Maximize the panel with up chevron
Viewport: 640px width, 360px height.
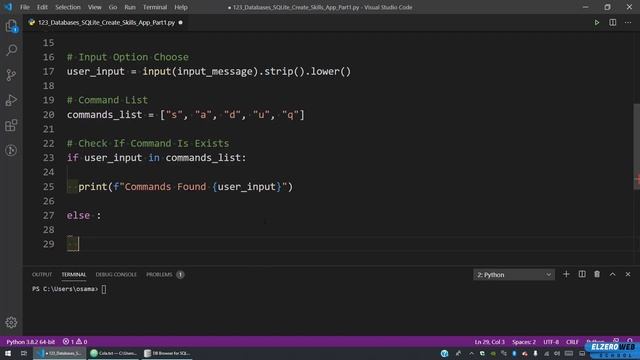[x=613, y=274]
